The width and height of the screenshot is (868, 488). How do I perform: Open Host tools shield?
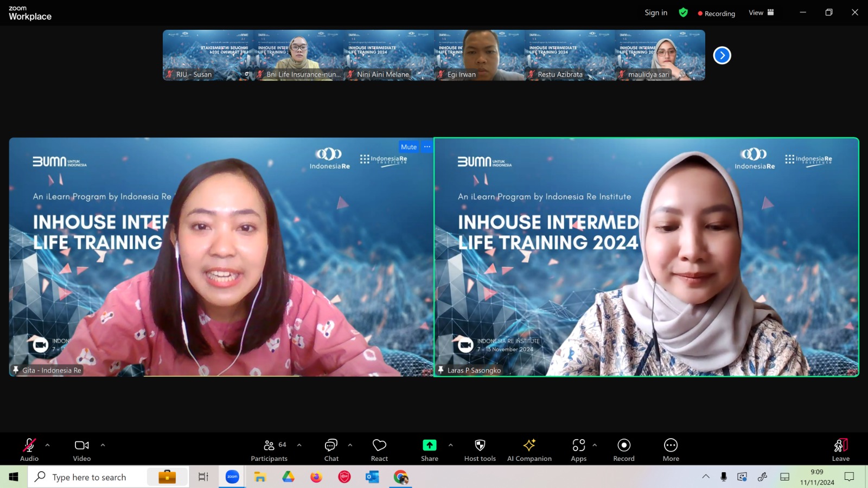coord(480,450)
